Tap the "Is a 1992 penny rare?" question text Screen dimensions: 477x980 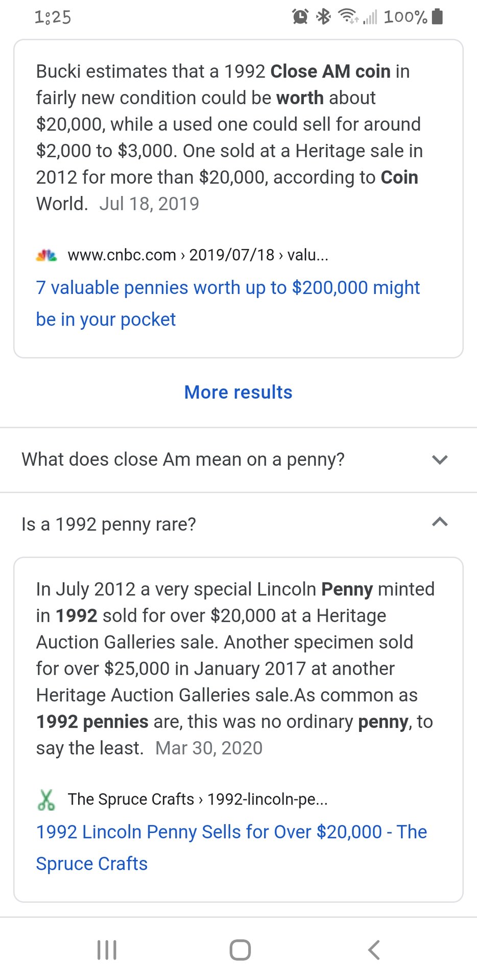tap(109, 524)
